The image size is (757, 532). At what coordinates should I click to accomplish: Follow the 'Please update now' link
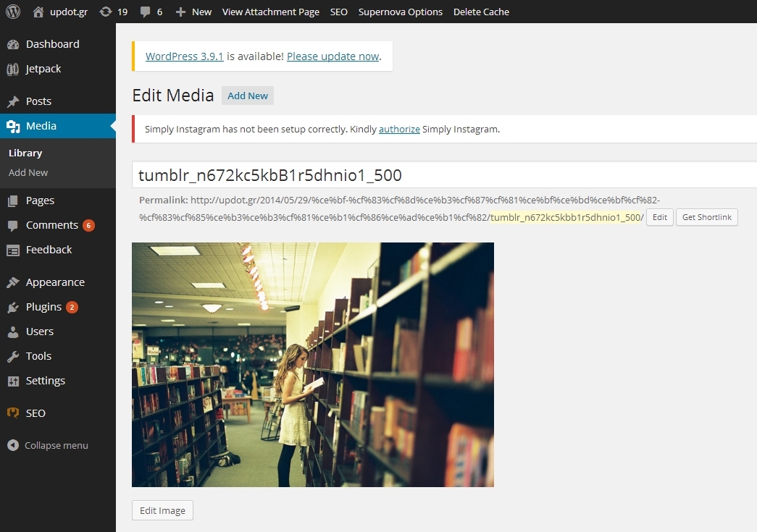pos(333,56)
